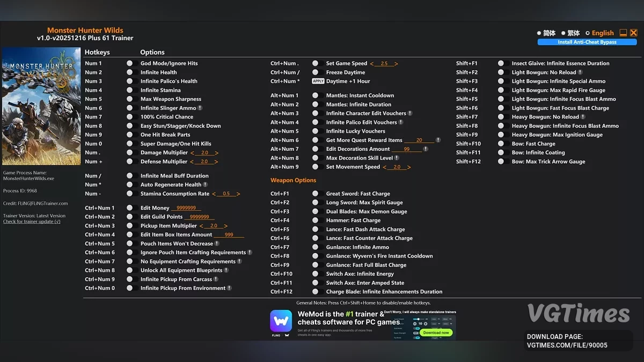Increase Defense Multiplier value
This screenshot has width=644, height=362.
click(216, 161)
